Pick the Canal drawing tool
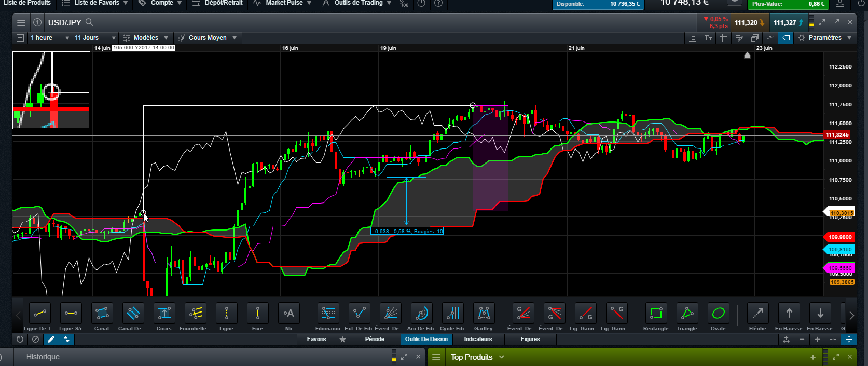This screenshot has width=868, height=366. pos(102,314)
